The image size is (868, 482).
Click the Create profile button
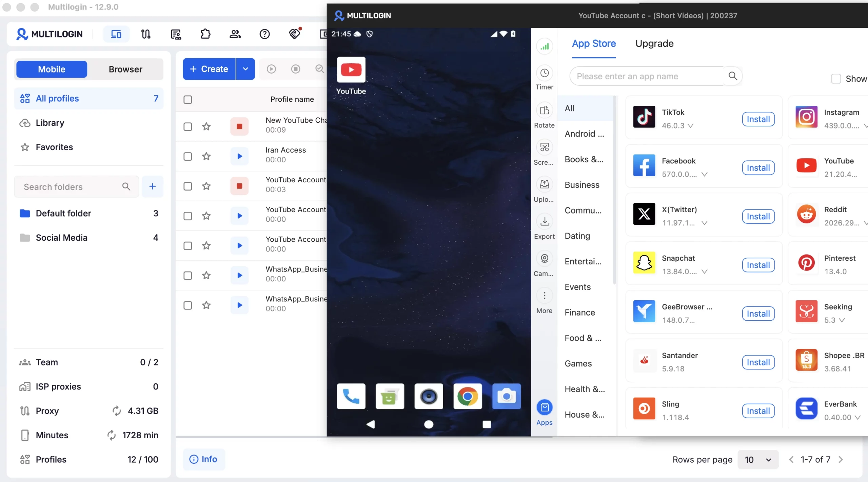[x=209, y=69]
